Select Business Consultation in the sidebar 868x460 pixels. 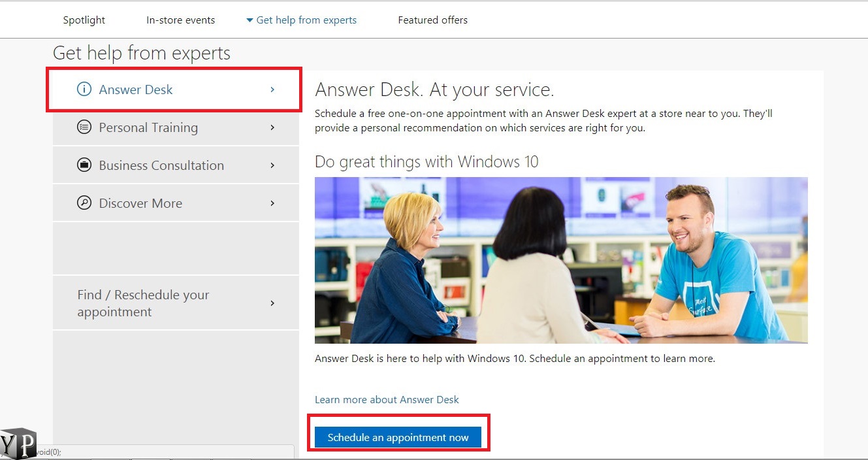[176, 165]
